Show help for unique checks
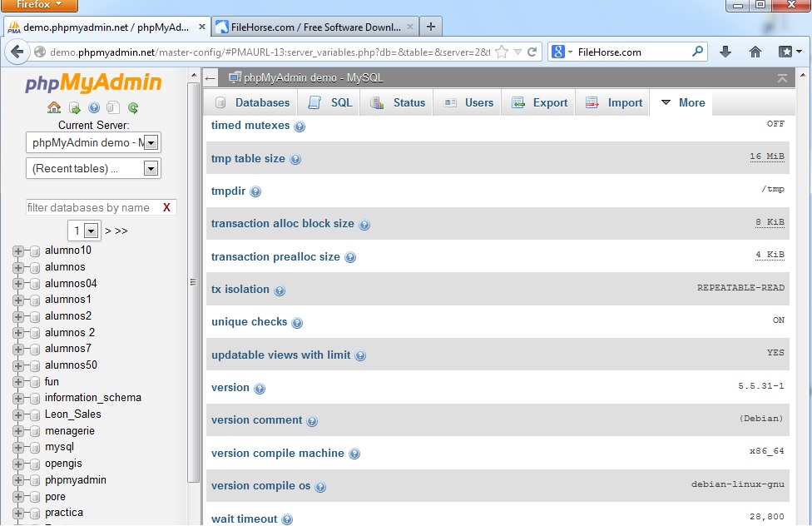Viewport: 812px width, 526px height. point(297,324)
